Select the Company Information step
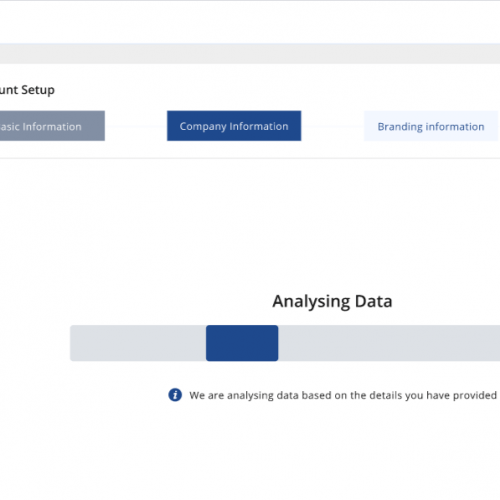 [234, 126]
